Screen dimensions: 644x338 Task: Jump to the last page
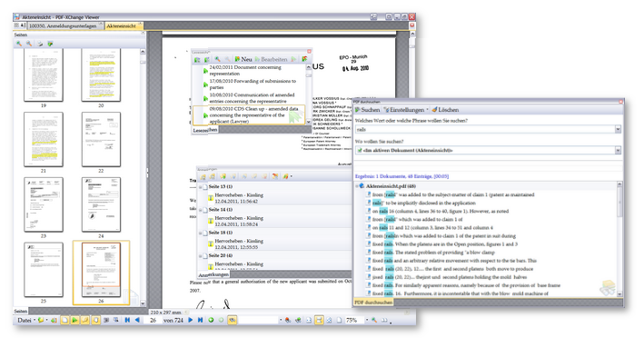[x=200, y=320]
